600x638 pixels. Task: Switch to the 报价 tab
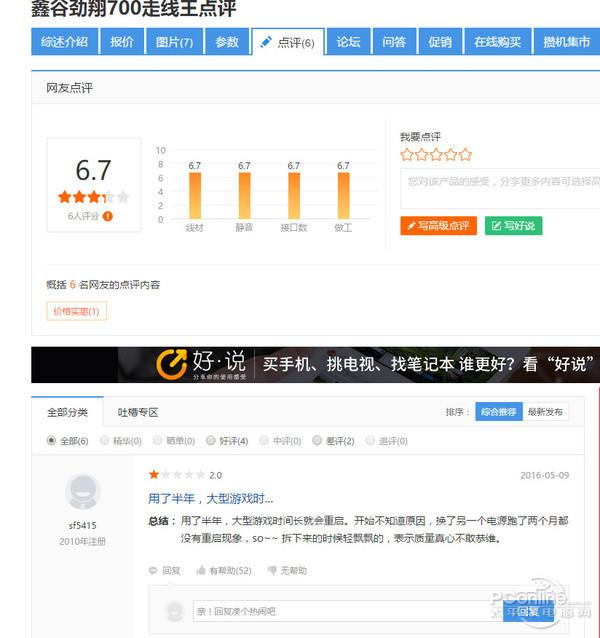coord(122,41)
